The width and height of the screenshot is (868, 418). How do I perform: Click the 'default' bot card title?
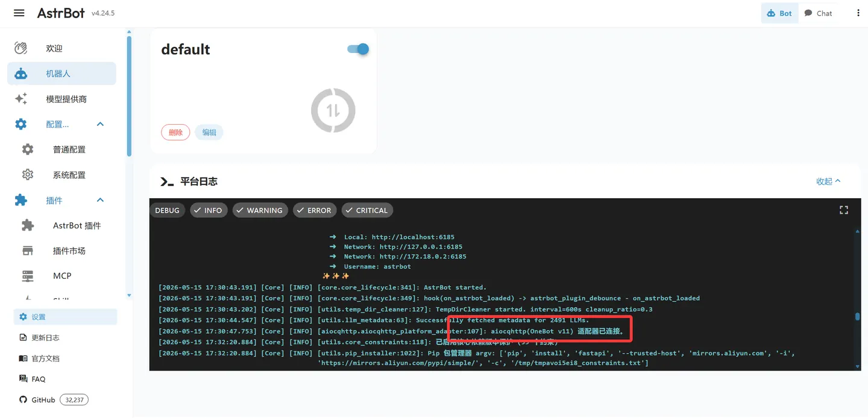coord(186,49)
